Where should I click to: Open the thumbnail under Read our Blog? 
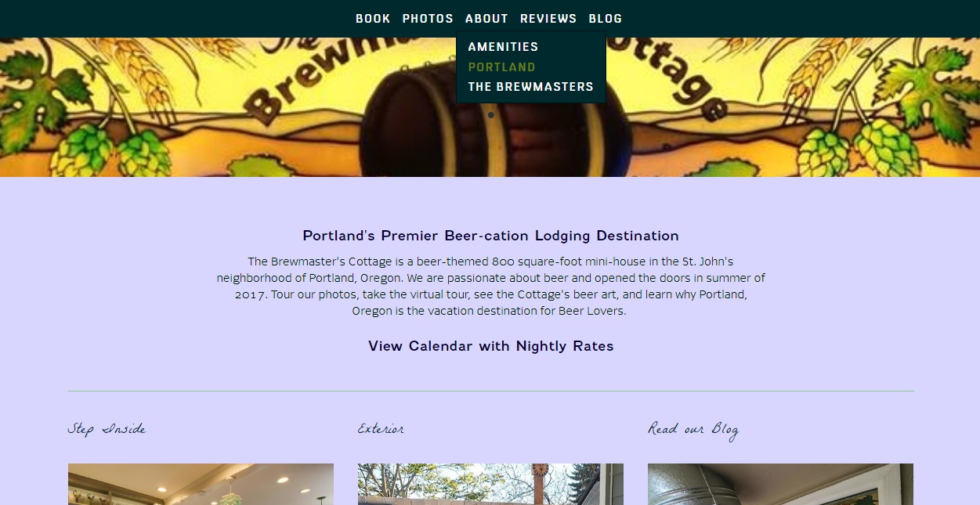pyautogui.click(x=780, y=484)
